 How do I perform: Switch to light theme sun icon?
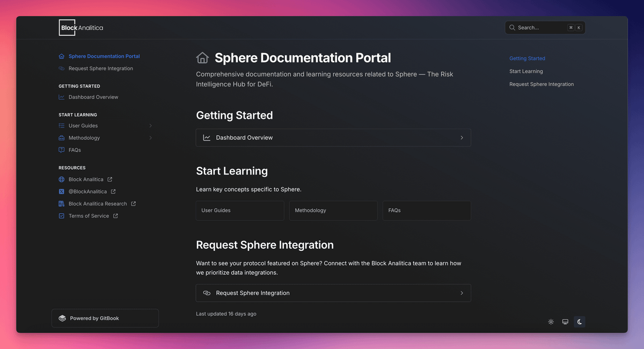click(x=551, y=322)
